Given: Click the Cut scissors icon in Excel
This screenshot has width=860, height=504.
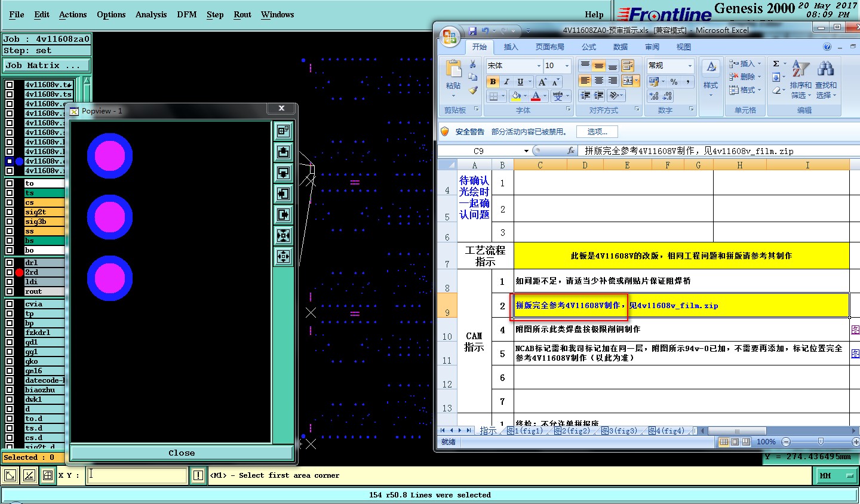Looking at the screenshot, I should click(x=473, y=64).
